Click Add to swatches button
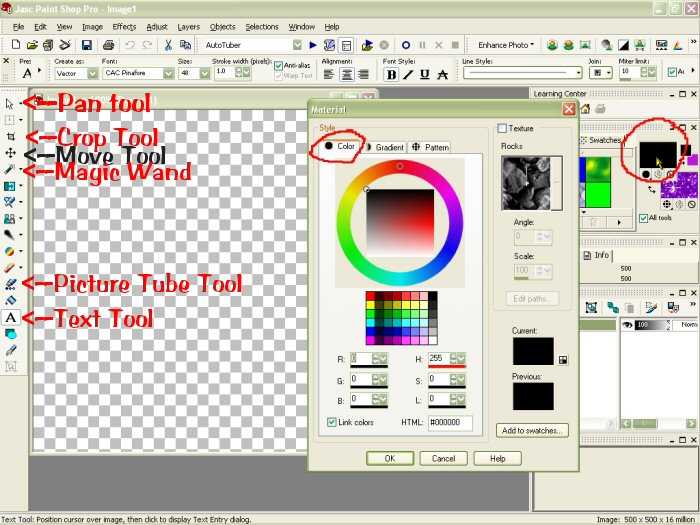The image size is (700, 525). point(532,430)
